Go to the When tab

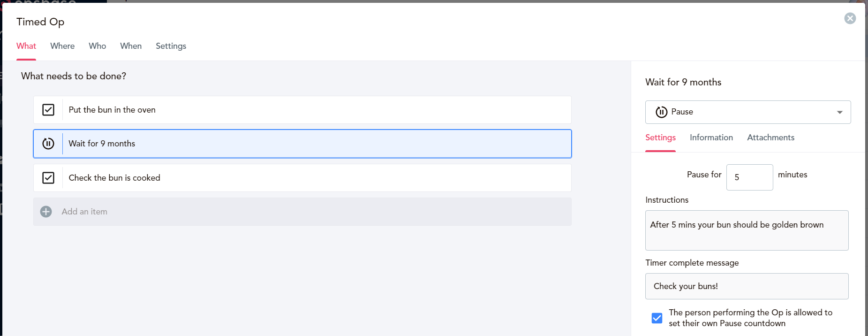point(131,46)
